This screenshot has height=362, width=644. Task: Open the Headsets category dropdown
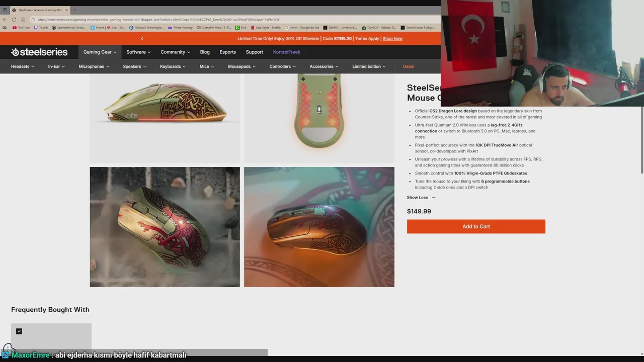click(23, 66)
